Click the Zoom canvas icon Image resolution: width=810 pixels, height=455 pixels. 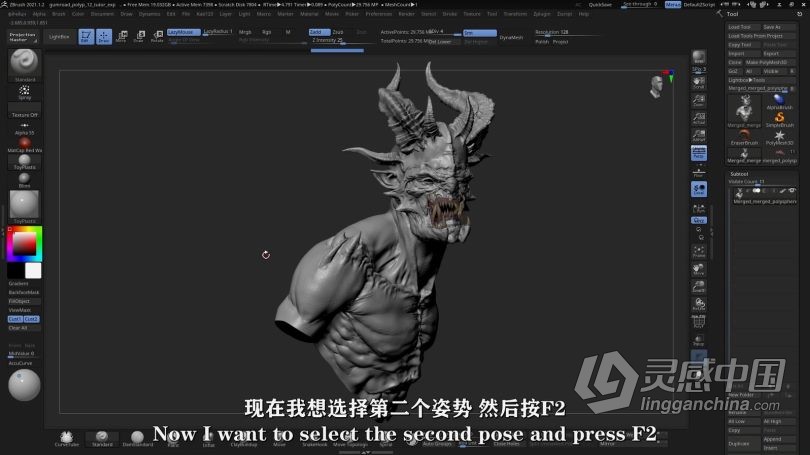coord(699,100)
